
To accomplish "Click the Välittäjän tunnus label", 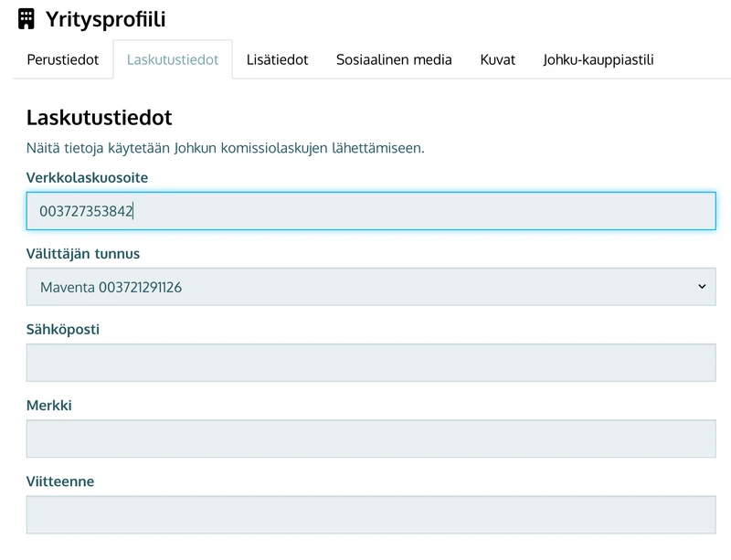I will [x=83, y=254].
